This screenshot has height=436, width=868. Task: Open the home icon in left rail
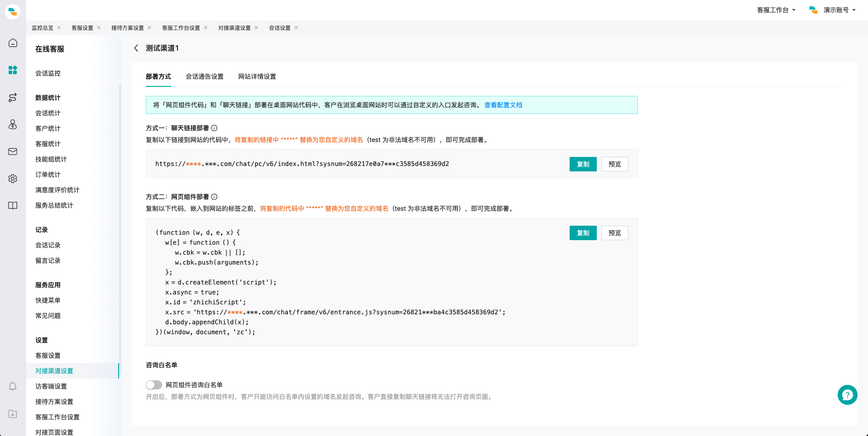tap(13, 43)
